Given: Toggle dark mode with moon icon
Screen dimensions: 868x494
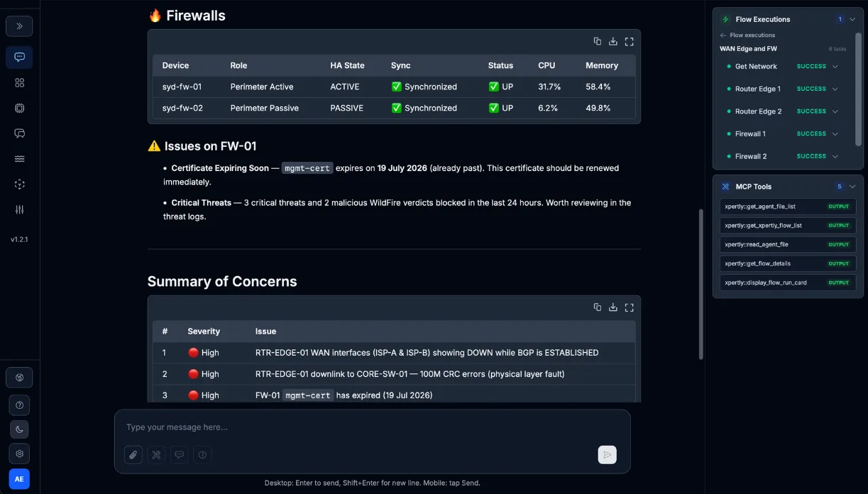Looking at the screenshot, I should (x=19, y=429).
